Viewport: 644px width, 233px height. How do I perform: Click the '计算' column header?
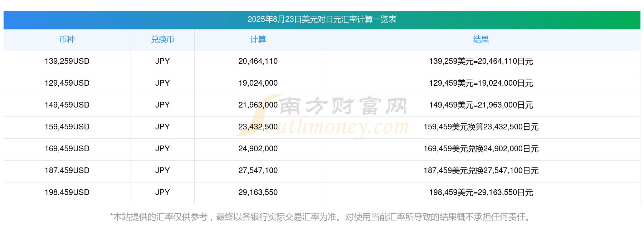coord(258,39)
